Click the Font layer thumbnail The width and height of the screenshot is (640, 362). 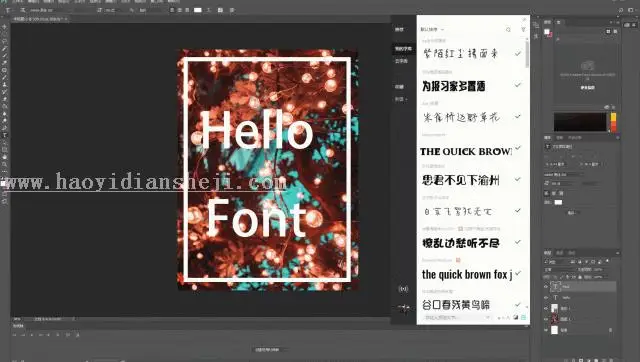[555, 286]
